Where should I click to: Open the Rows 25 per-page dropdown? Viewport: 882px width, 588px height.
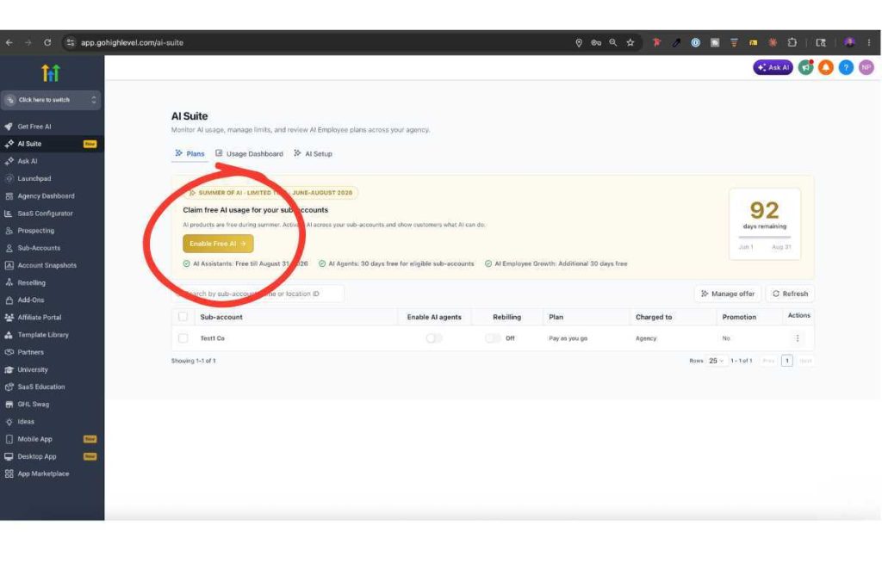coord(716,361)
